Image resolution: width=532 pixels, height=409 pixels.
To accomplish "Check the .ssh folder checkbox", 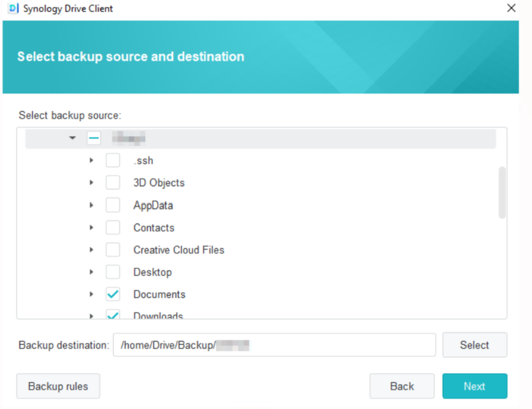I will (x=113, y=160).
